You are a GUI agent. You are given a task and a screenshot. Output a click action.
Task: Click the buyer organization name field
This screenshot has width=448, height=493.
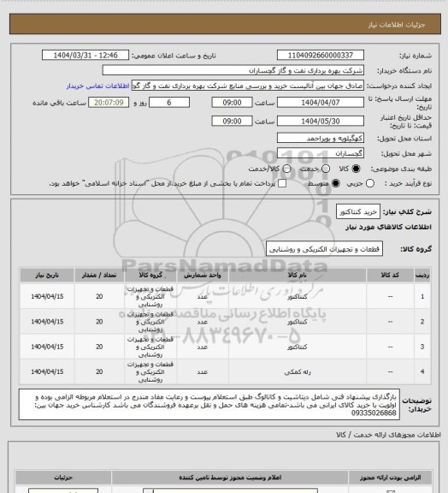(233, 70)
